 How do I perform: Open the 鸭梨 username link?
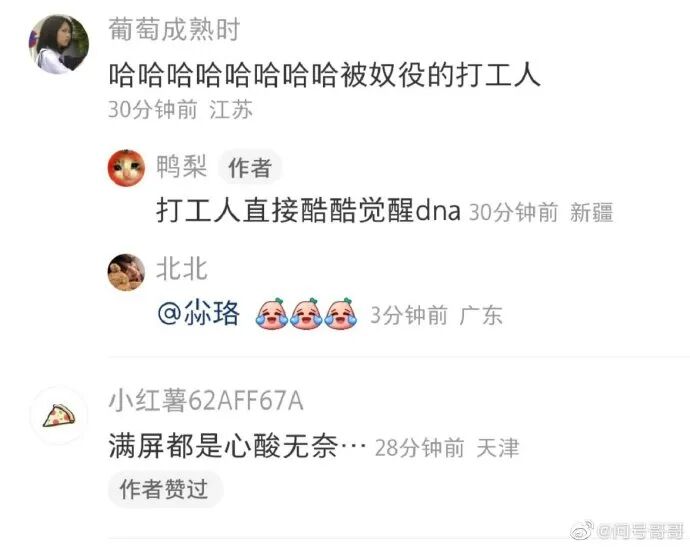pyautogui.click(x=181, y=167)
